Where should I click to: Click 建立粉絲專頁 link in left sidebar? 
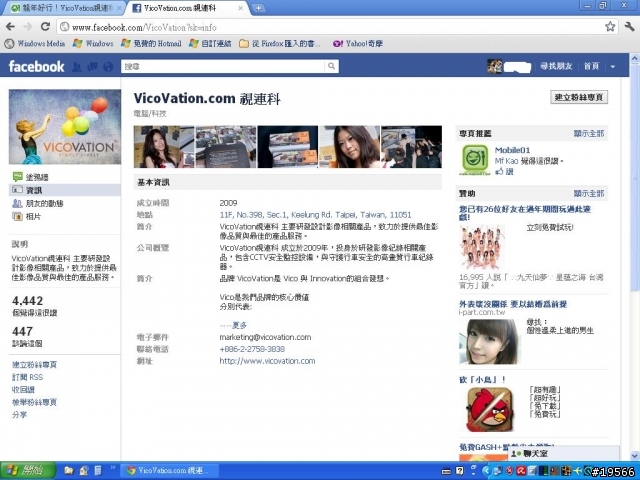[x=34, y=364]
